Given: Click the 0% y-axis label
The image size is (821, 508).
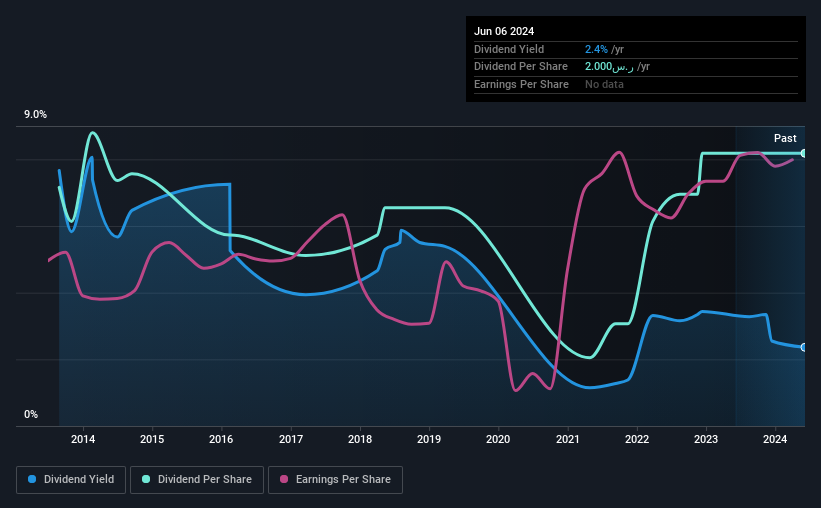Looking at the screenshot, I should click(x=31, y=414).
